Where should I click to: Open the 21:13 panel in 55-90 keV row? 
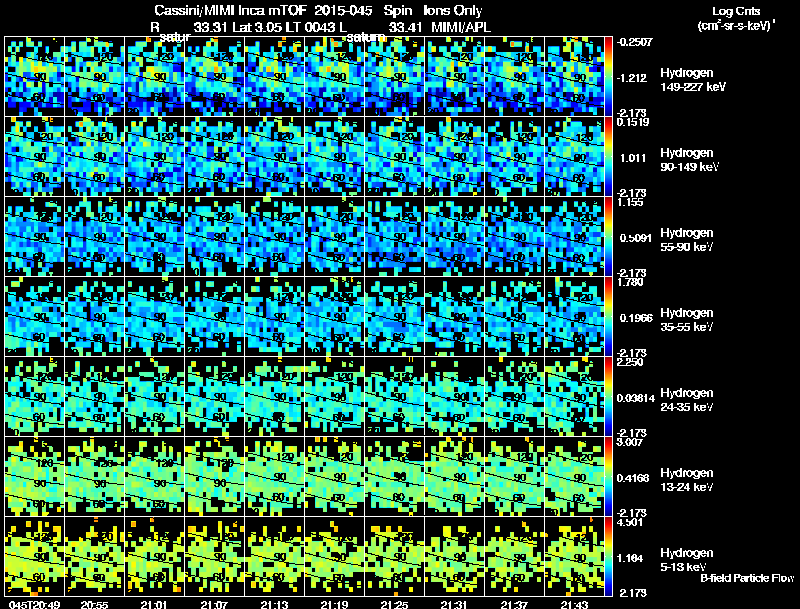[274, 237]
